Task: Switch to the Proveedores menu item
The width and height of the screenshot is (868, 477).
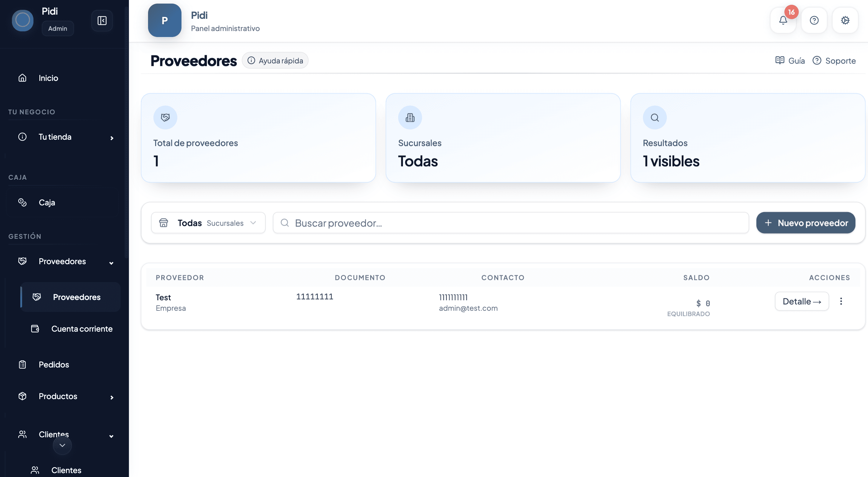Action: point(76,297)
